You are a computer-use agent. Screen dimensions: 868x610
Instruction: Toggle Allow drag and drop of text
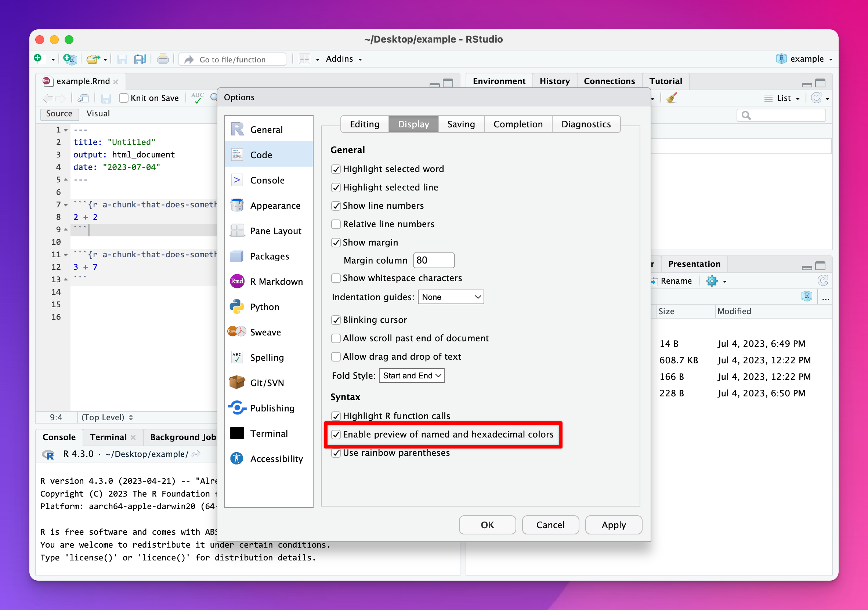click(336, 357)
